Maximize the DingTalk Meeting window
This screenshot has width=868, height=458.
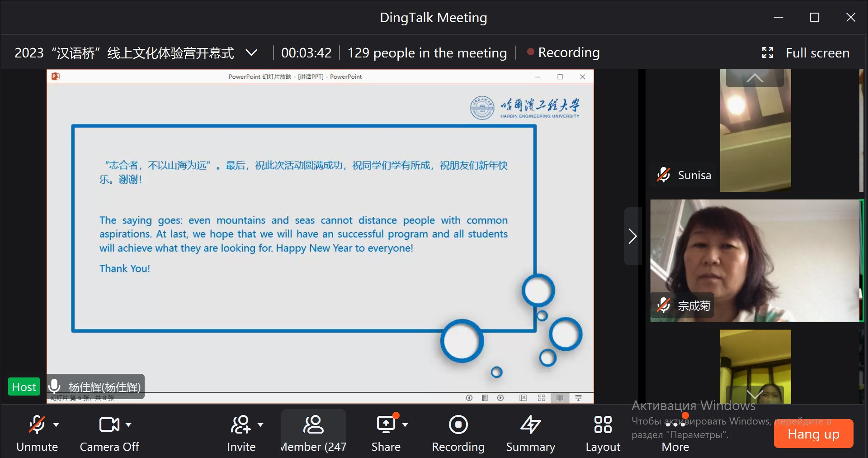(815, 17)
